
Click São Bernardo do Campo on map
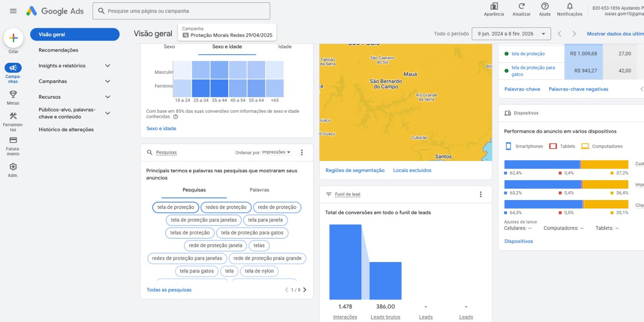click(x=386, y=84)
